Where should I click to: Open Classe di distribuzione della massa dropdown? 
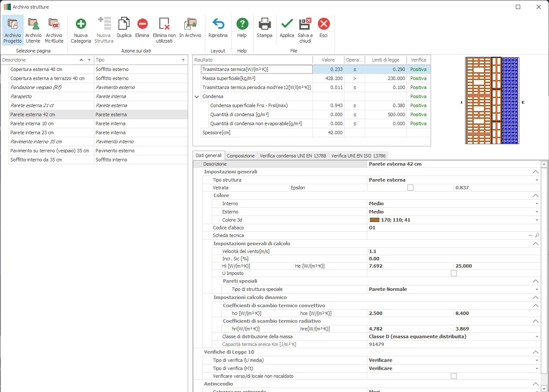point(537,336)
